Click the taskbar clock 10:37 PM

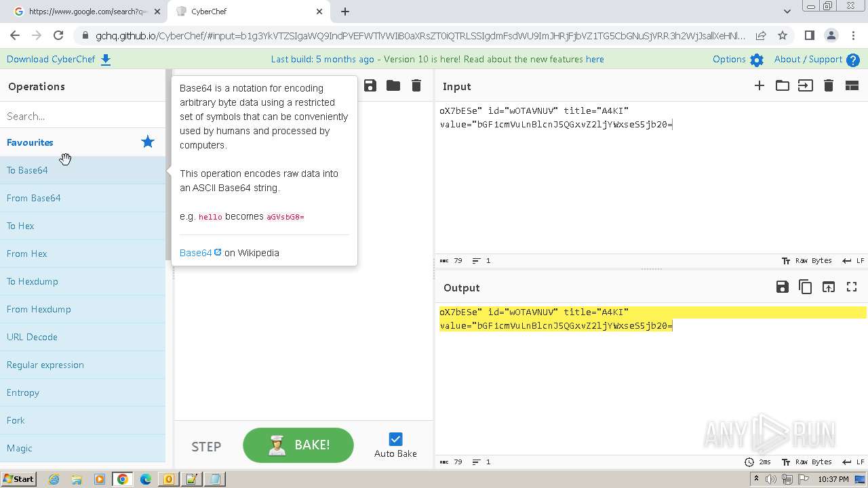[833, 479]
